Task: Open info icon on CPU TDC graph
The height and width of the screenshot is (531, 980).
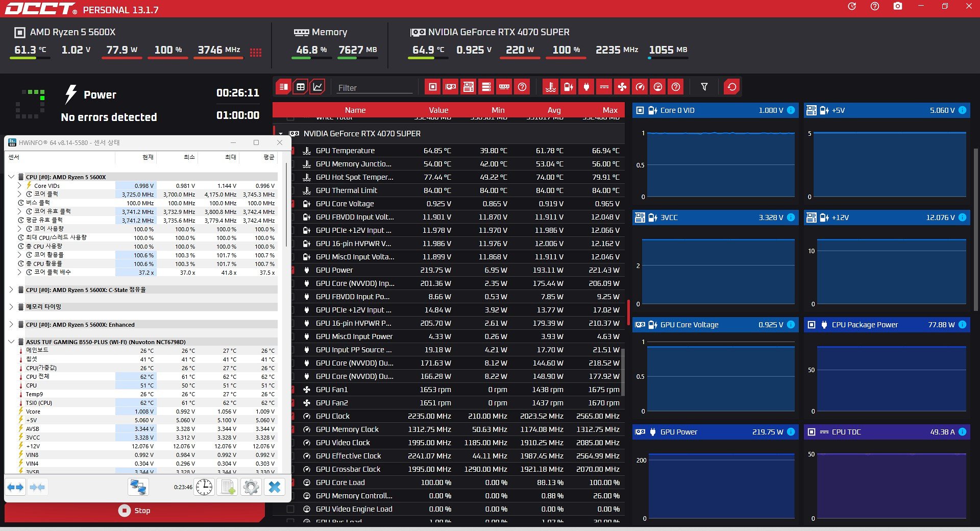Action: [962, 432]
